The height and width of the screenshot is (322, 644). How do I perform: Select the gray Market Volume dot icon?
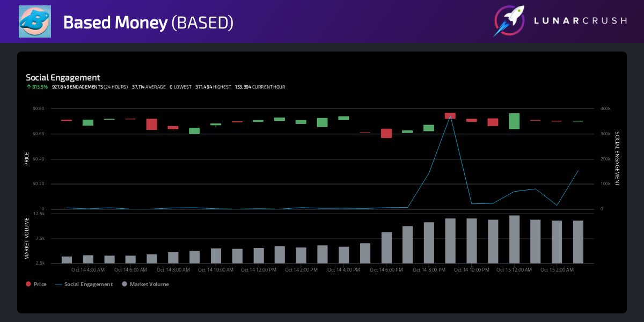click(125, 284)
